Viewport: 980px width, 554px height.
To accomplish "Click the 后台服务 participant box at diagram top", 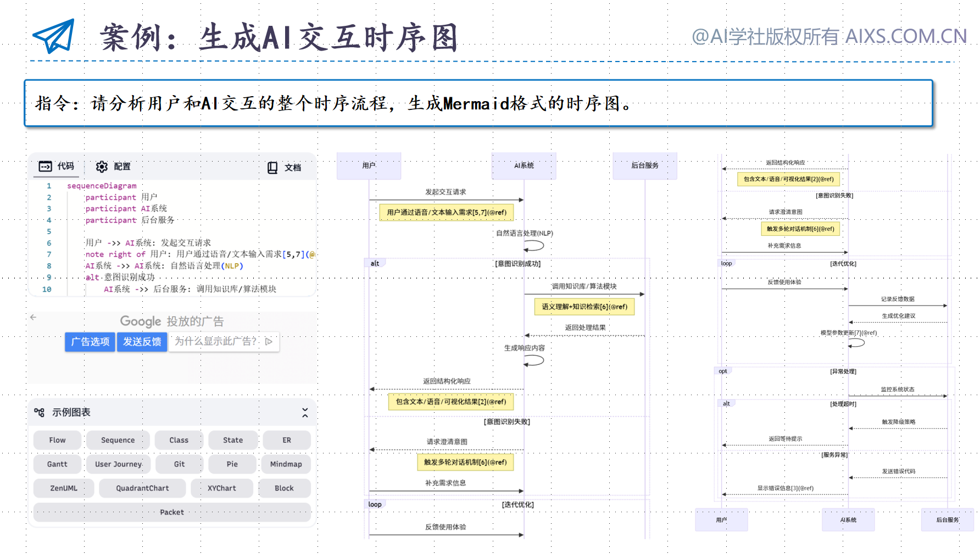I will click(x=645, y=166).
